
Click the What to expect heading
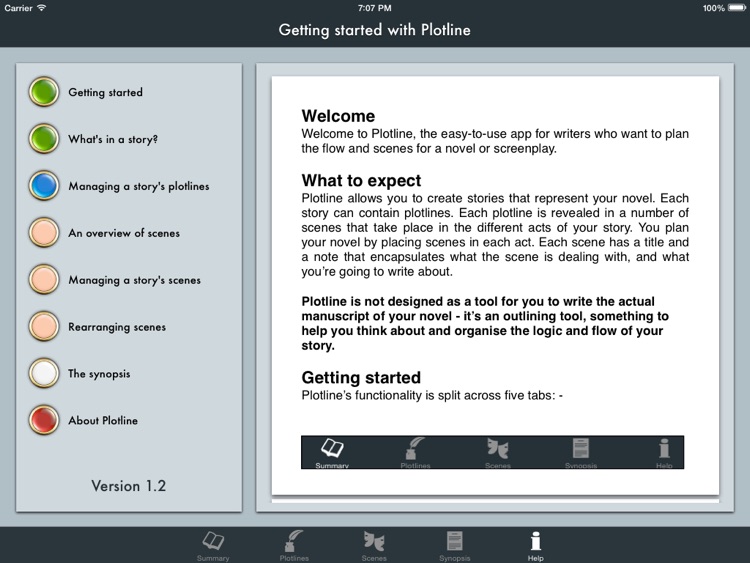click(x=361, y=180)
